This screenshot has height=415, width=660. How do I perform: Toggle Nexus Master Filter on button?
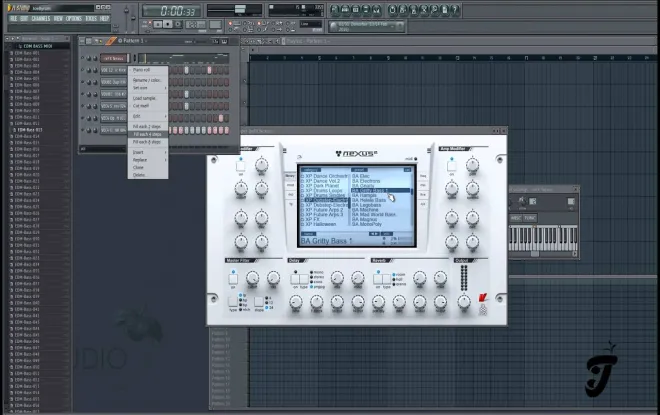[233, 279]
